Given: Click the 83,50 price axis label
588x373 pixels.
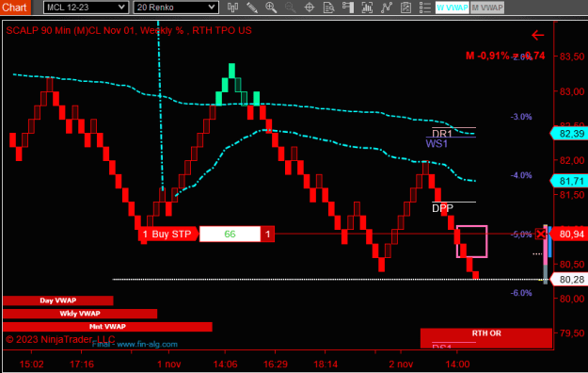Looking at the screenshot, I should point(572,57).
